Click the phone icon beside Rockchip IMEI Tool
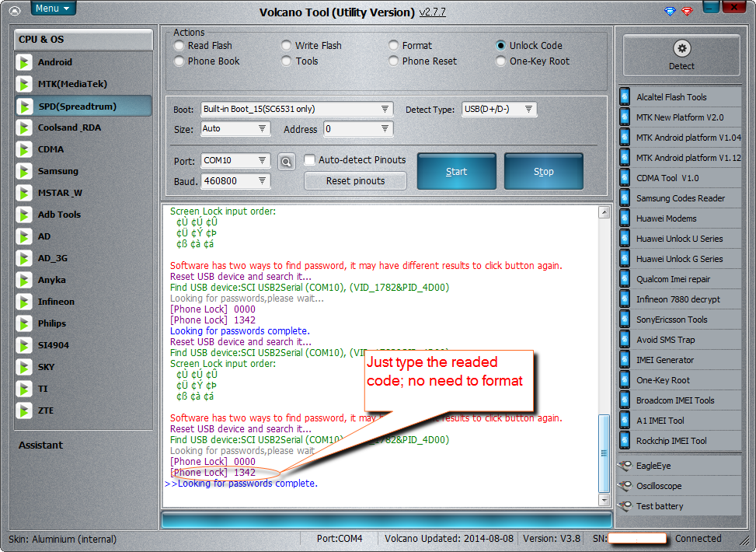This screenshot has width=756, height=552. coord(625,441)
